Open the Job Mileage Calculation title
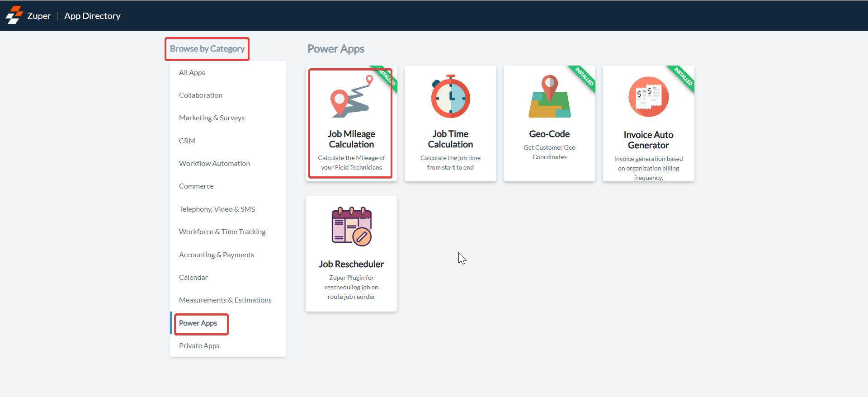868x397 pixels. click(352, 139)
